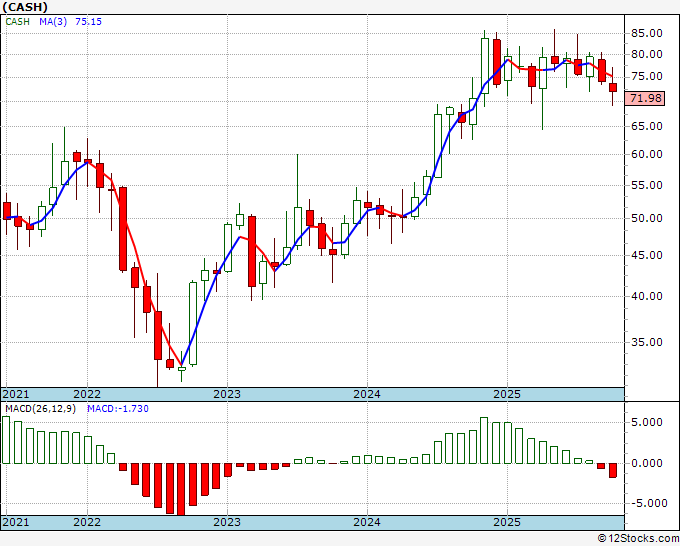This screenshot has height=546, width=680.
Task: Click the 50.00 price axis label
Action: [647, 218]
